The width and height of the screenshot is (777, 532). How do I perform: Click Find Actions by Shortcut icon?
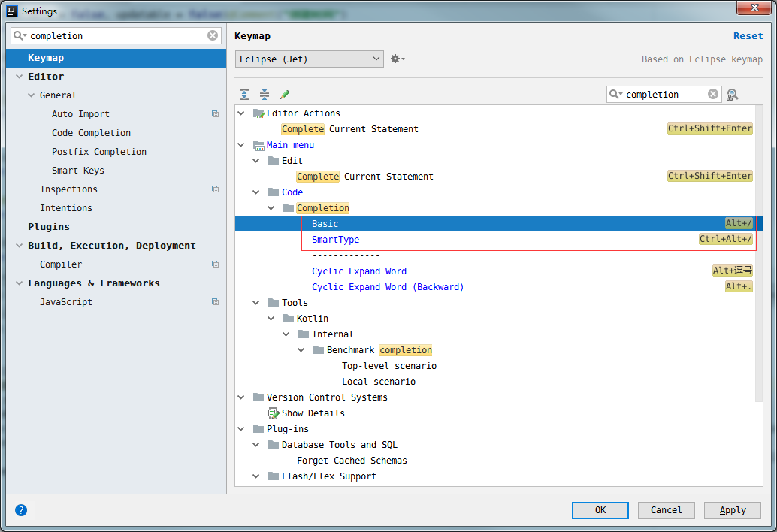(x=733, y=94)
